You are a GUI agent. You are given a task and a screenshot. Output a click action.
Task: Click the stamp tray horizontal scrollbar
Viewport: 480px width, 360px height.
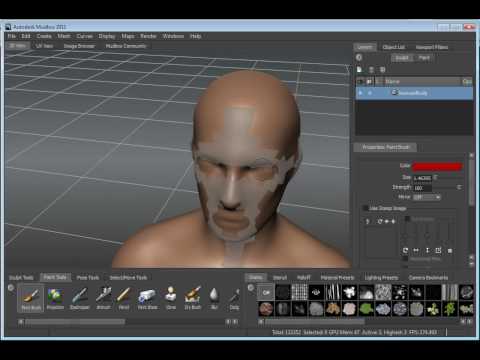point(315,322)
